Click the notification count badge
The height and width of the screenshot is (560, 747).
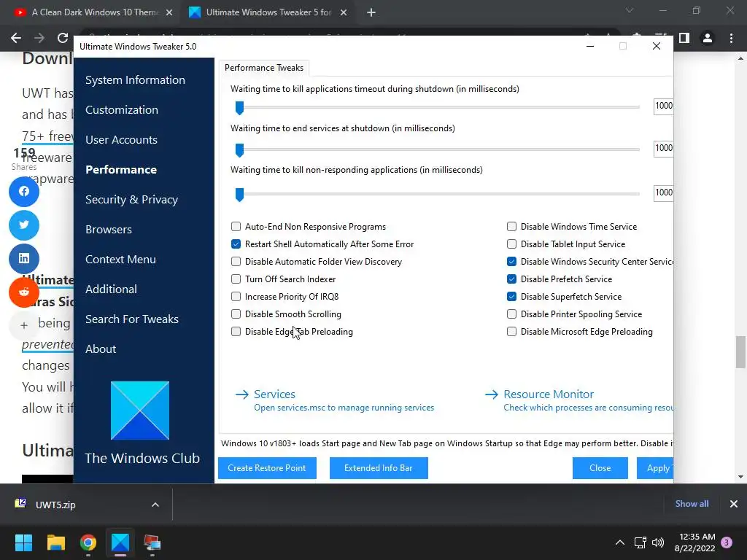click(727, 542)
